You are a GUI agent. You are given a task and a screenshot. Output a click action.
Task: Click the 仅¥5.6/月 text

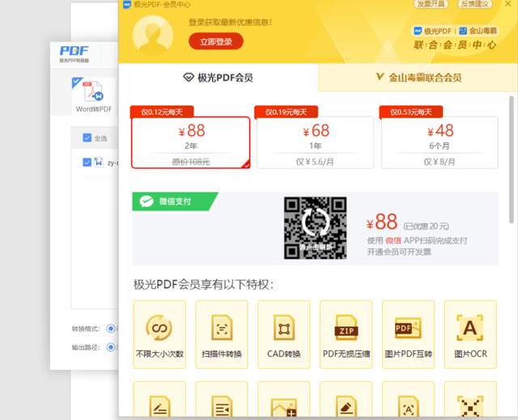tap(315, 162)
